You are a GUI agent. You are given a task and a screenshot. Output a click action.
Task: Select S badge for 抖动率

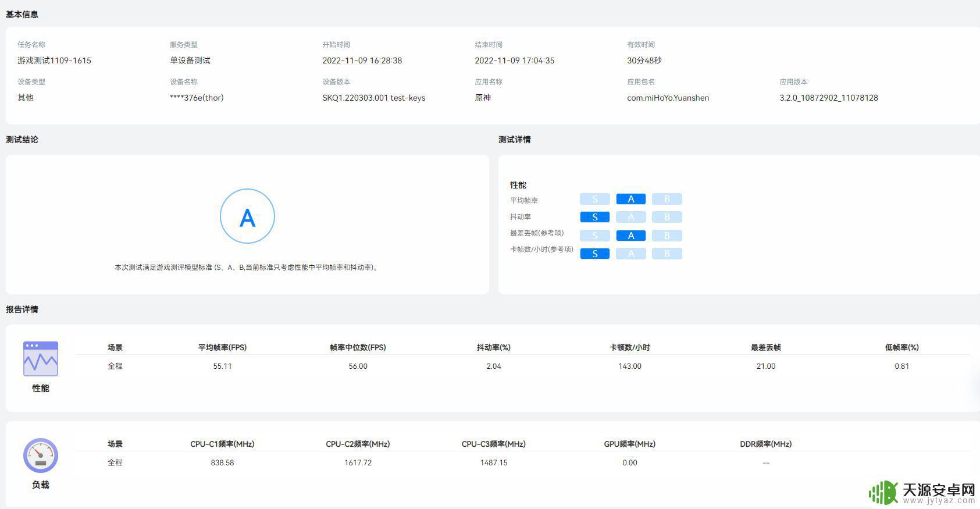tap(595, 217)
